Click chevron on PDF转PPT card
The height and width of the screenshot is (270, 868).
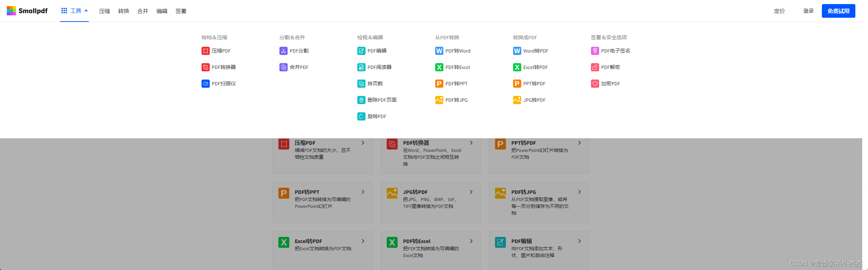click(363, 192)
